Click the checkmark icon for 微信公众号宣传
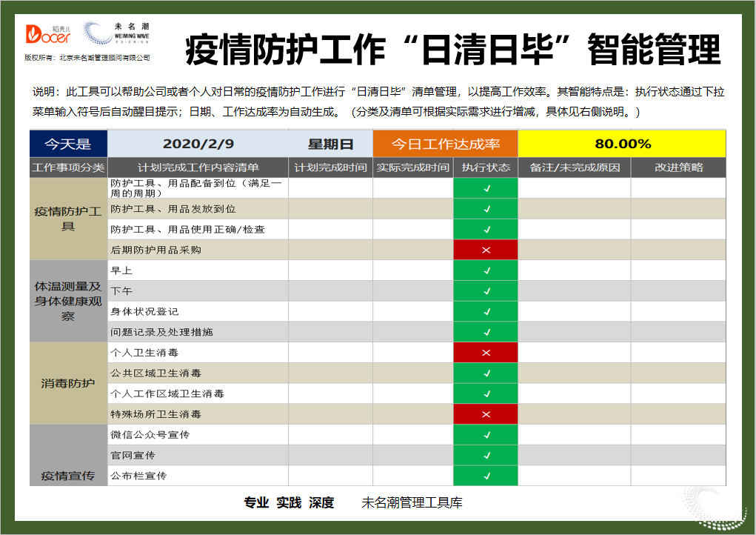This screenshot has width=756, height=535. (x=486, y=435)
